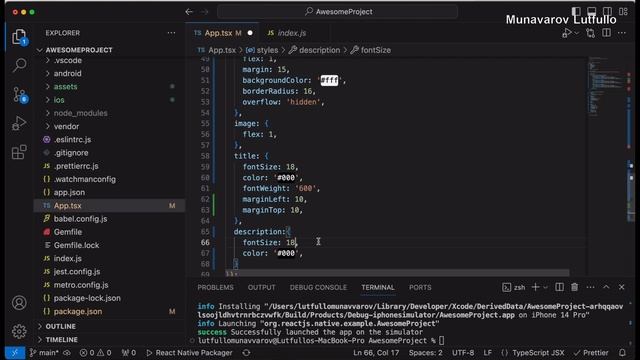Open the new terminal profile dropdown arrow

click(x=545, y=287)
